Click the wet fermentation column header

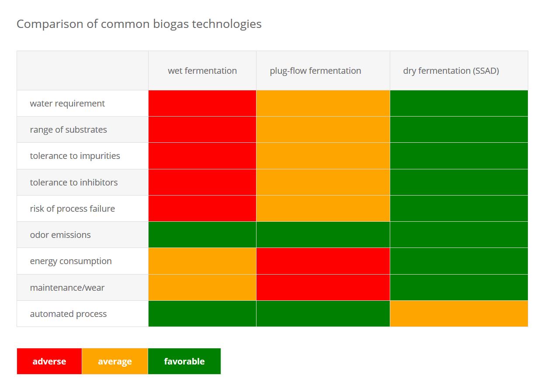tap(202, 71)
